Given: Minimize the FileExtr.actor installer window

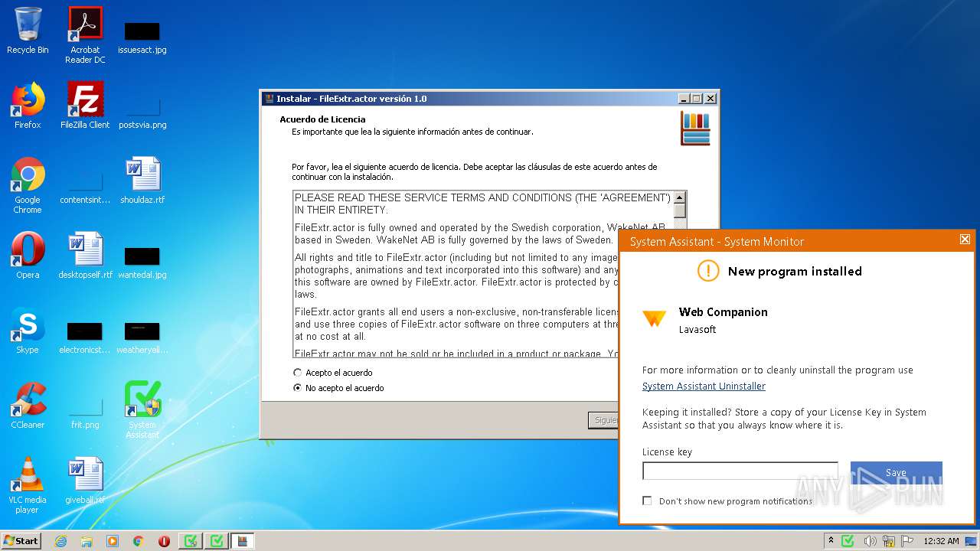Looking at the screenshot, I should pyautogui.click(x=684, y=99).
